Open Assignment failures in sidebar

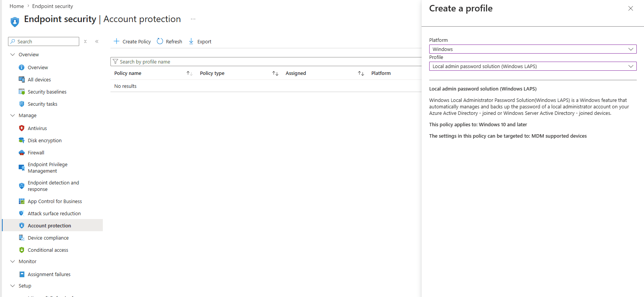point(49,274)
